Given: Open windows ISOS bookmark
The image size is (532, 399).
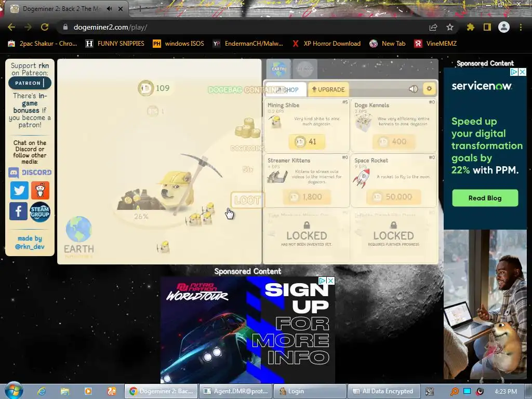Looking at the screenshot, I should tap(179, 44).
